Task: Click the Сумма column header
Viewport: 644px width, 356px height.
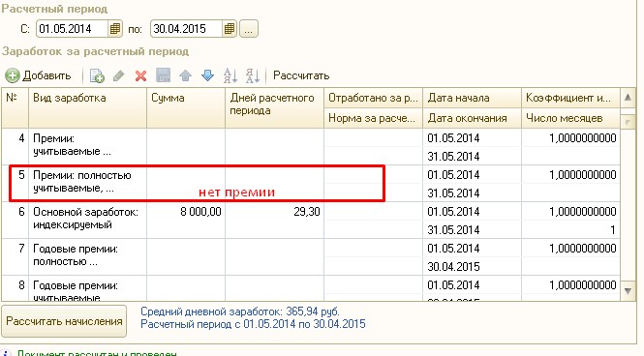Action: (x=186, y=107)
